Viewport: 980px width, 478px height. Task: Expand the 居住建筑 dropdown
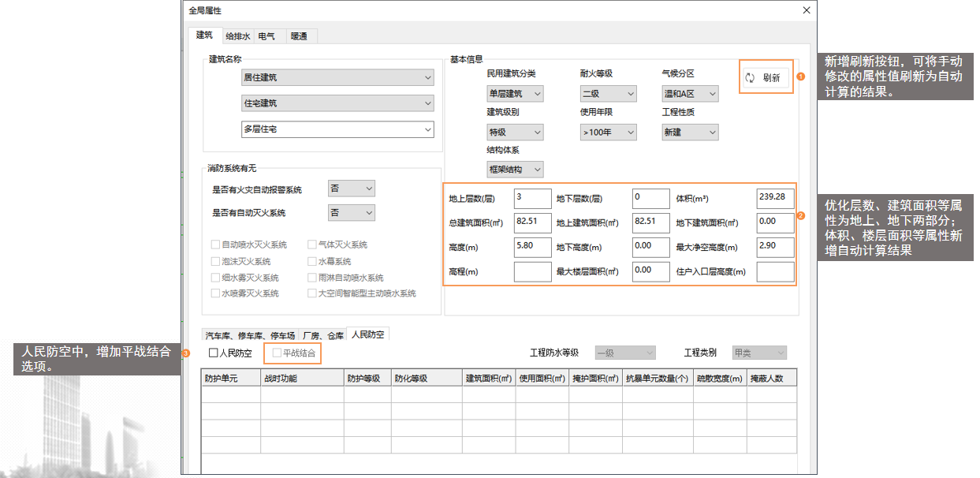pyautogui.click(x=338, y=77)
